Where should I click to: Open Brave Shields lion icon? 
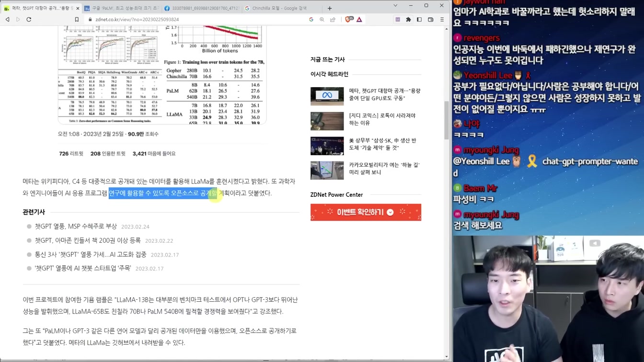[x=349, y=20]
